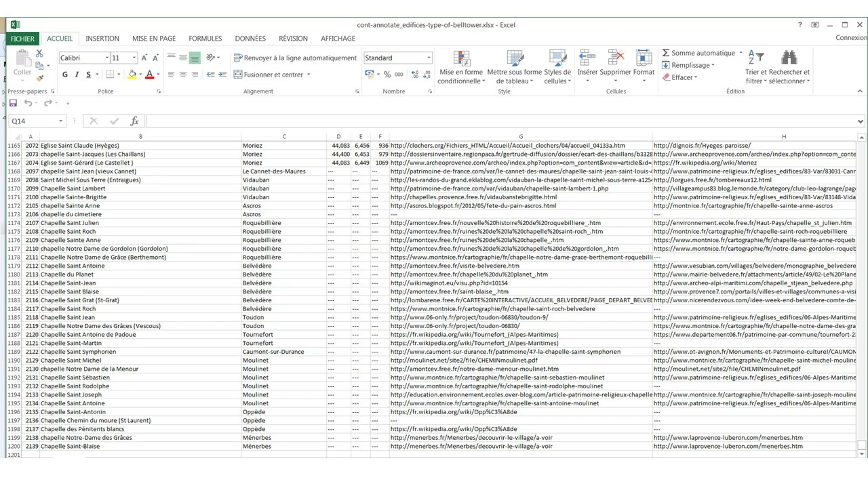This screenshot has width=868, height=488.
Task: Click the Save icon in quick access toolbar
Action: click(x=13, y=103)
